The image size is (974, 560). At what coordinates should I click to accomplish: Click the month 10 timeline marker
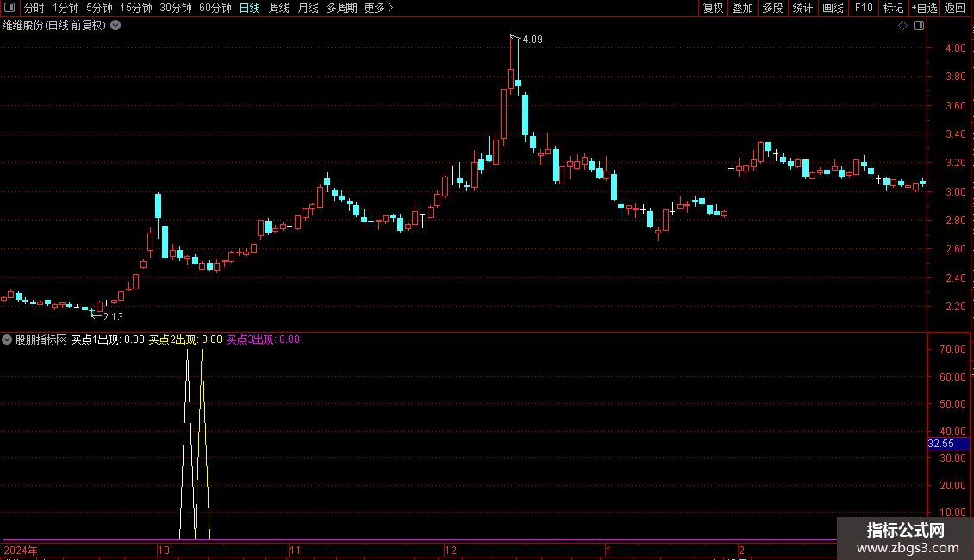[164, 550]
